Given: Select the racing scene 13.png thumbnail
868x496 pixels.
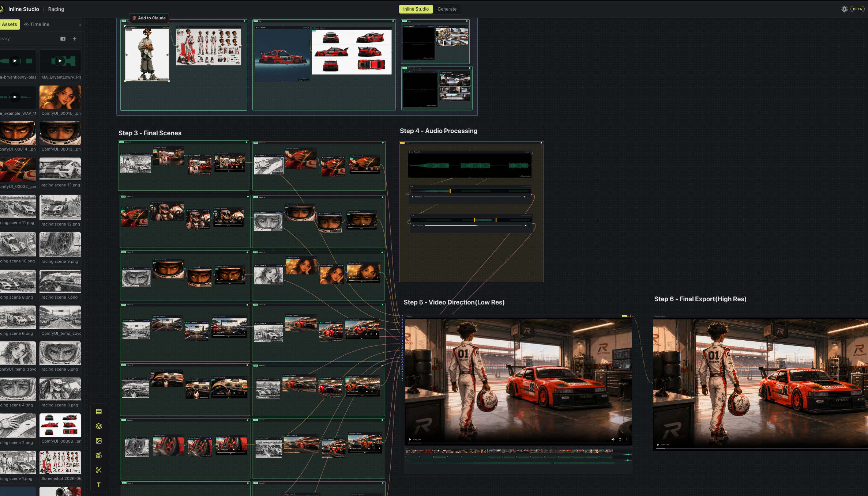Looking at the screenshot, I should coord(60,169).
